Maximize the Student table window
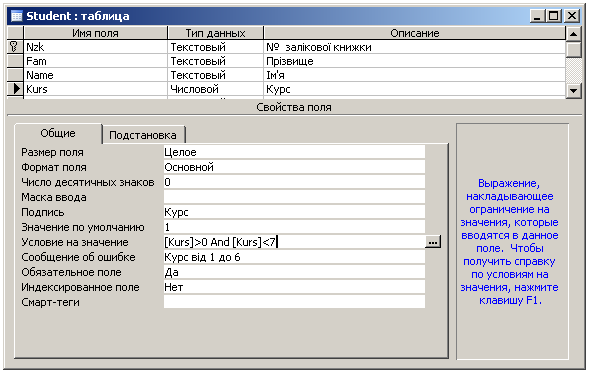 pos(554,16)
